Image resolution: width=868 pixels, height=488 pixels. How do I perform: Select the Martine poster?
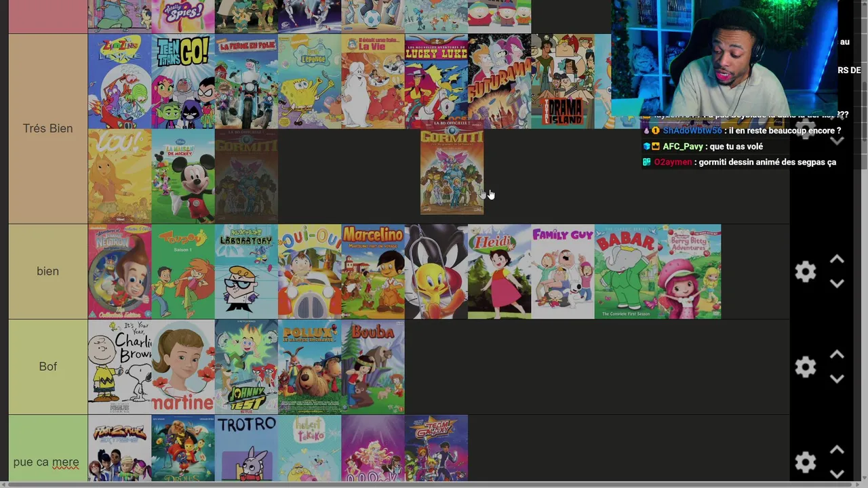183,367
